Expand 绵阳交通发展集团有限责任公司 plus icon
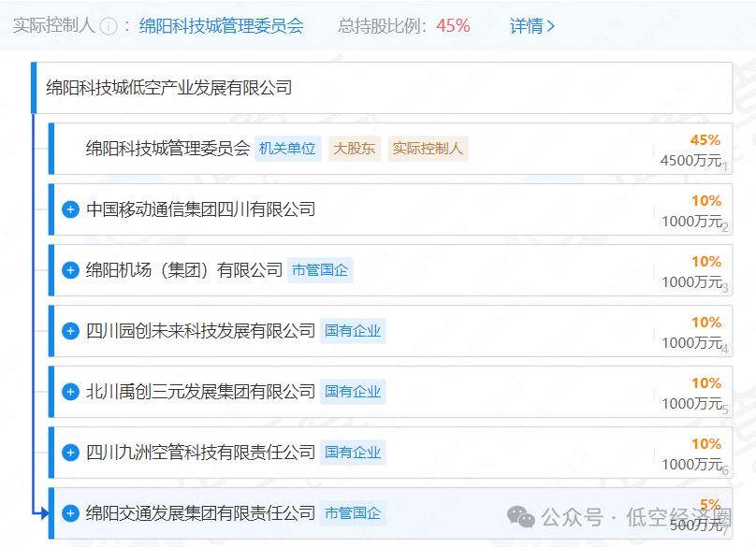 click(70, 513)
